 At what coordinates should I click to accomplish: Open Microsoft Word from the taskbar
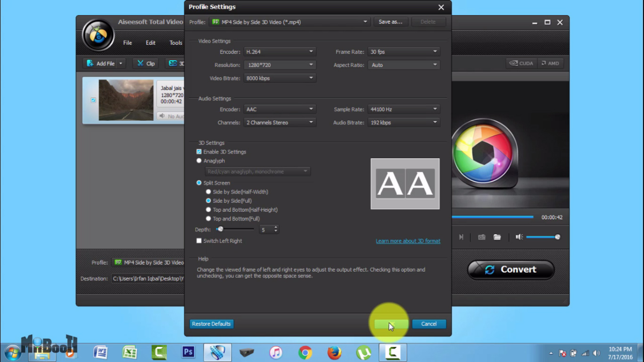click(x=100, y=352)
